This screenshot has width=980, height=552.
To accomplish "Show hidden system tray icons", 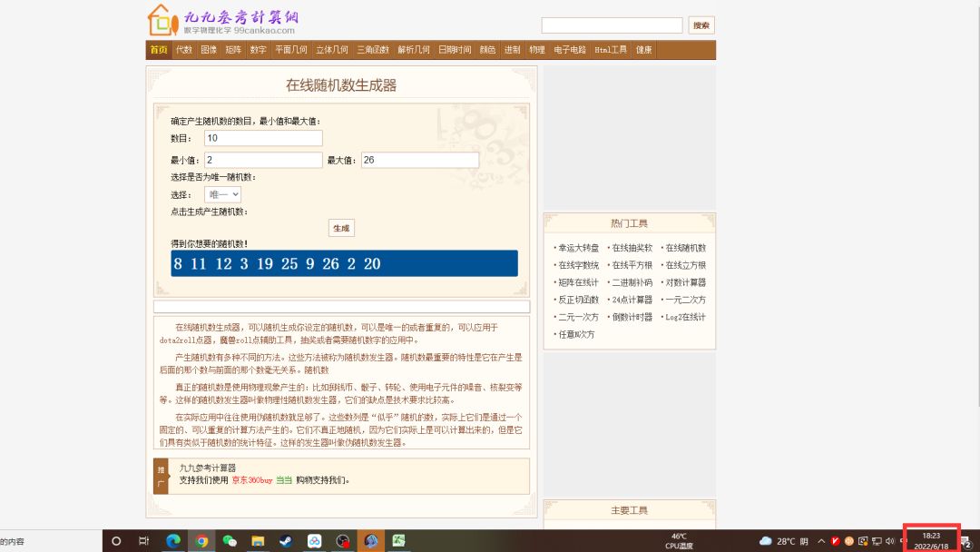I will point(819,541).
